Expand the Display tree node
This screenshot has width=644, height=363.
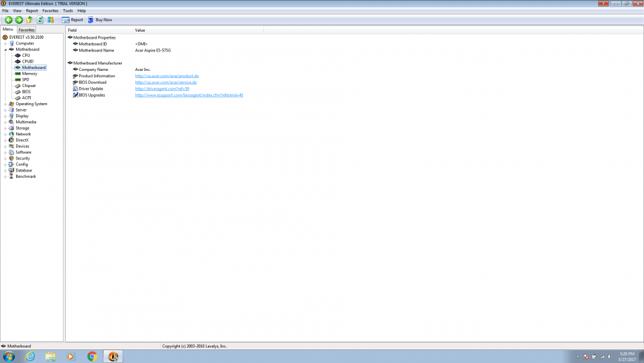click(x=5, y=116)
